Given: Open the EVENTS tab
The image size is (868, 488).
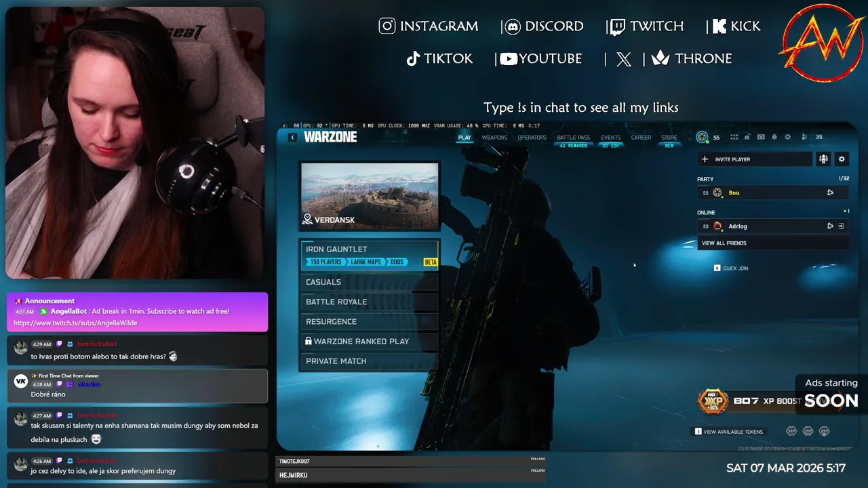Looking at the screenshot, I should point(610,138).
